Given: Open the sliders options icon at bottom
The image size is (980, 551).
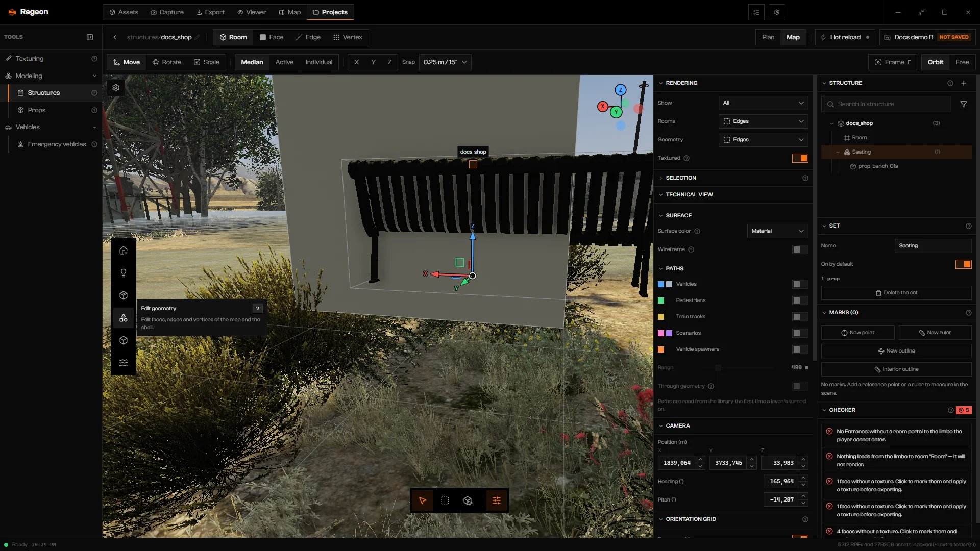Looking at the screenshot, I should (x=497, y=500).
